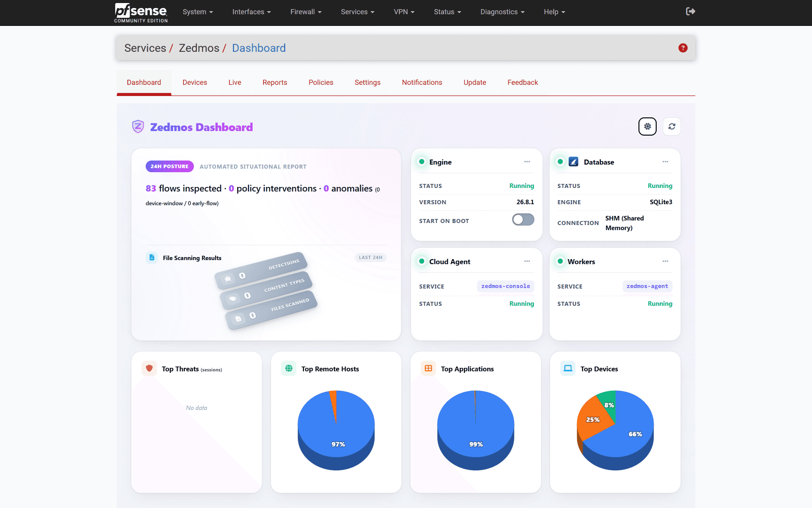Open dashboard settings gear button

(x=648, y=126)
